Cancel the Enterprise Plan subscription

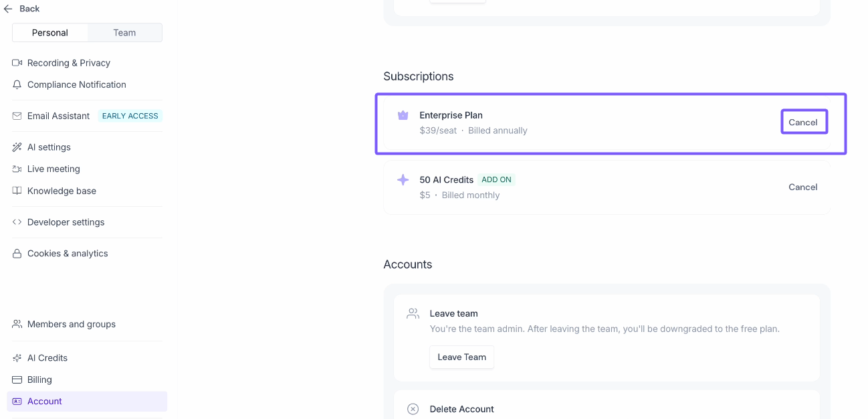point(803,122)
